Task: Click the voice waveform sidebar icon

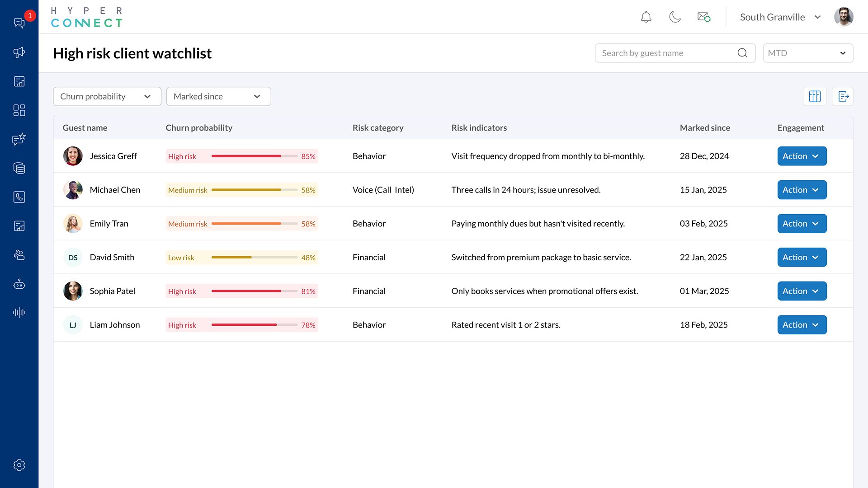Action: (19, 312)
